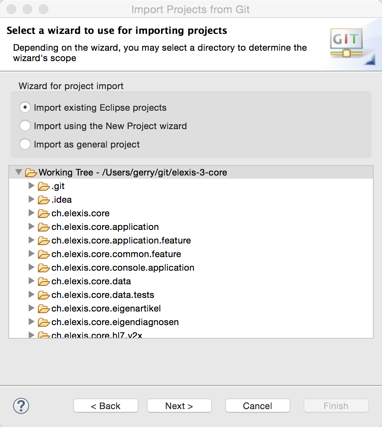Go back with the Back button
Viewport: 382px width, 427px height.
tap(106, 406)
